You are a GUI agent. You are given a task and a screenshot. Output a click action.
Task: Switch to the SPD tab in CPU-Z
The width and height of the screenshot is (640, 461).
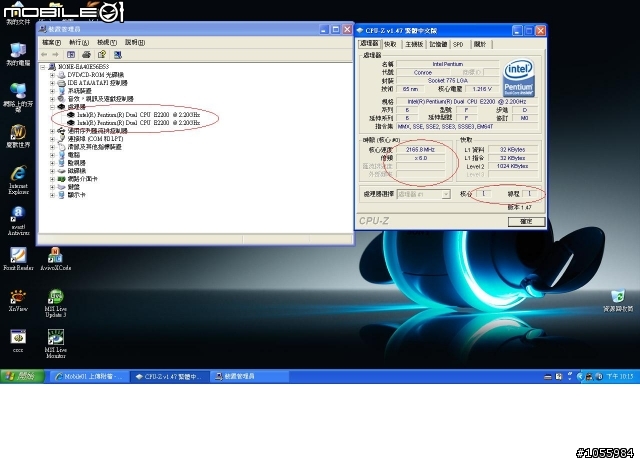click(459, 44)
